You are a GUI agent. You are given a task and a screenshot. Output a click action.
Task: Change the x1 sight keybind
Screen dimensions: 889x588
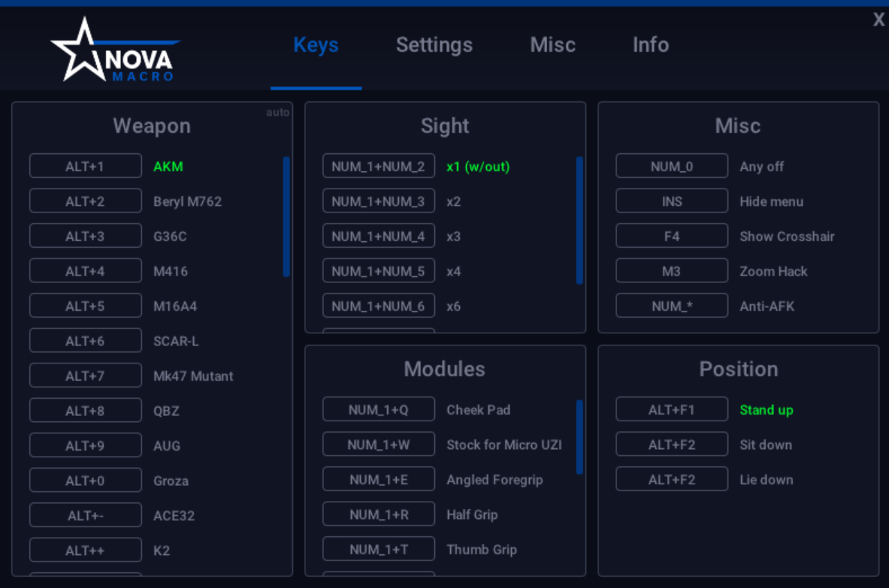pyautogui.click(x=378, y=165)
